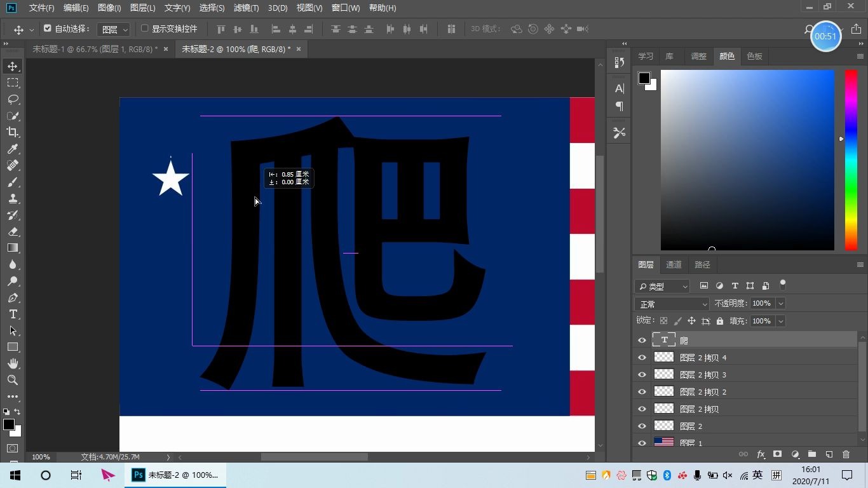Image resolution: width=868 pixels, height=488 pixels.
Task: Select the Pen tool
Action: [13, 297]
